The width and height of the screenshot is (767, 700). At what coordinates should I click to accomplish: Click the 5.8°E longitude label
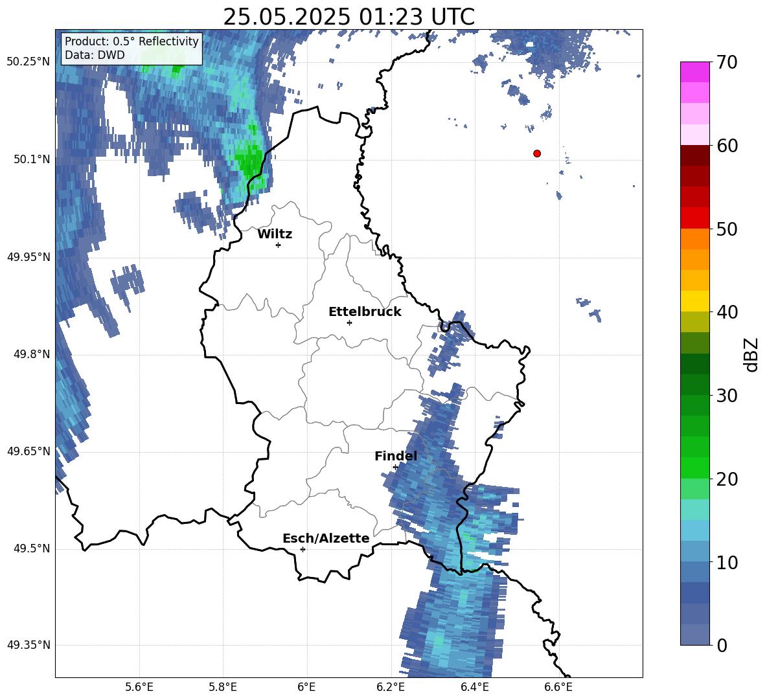(x=223, y=687)
